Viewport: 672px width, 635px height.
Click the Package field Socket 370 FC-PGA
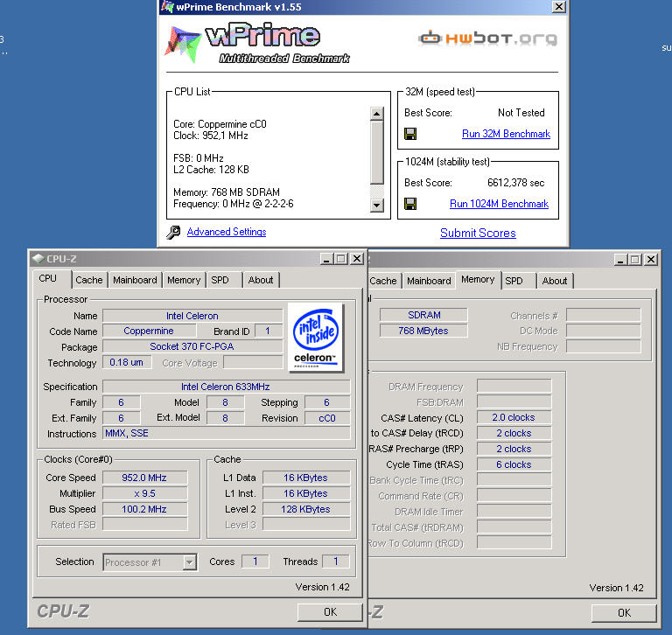192,346
